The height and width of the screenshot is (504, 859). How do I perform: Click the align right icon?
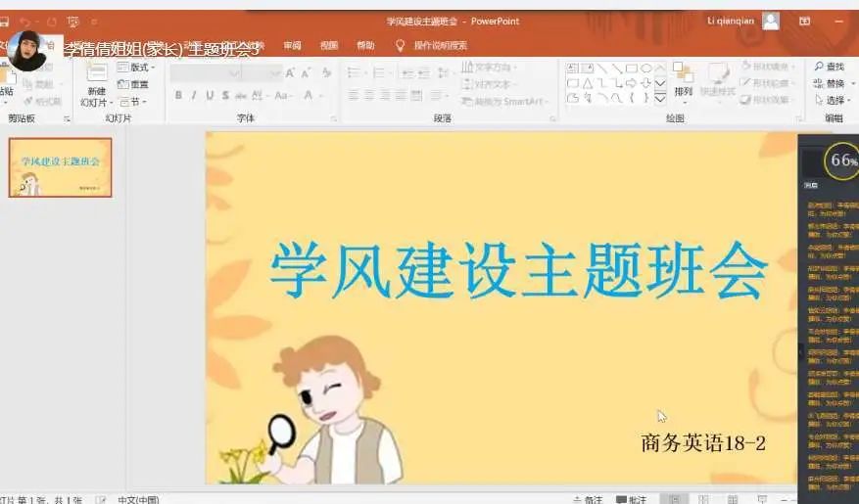pos(385,96)
